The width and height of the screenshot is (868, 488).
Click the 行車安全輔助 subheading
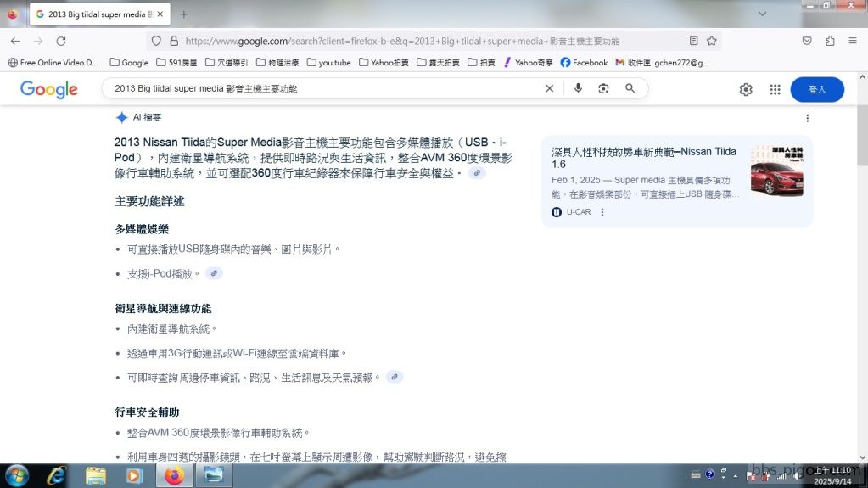click(147, 412)
